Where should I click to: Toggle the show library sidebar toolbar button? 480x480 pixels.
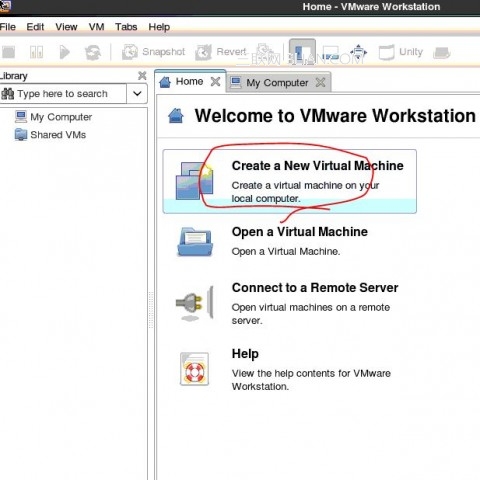coord(302,52)
